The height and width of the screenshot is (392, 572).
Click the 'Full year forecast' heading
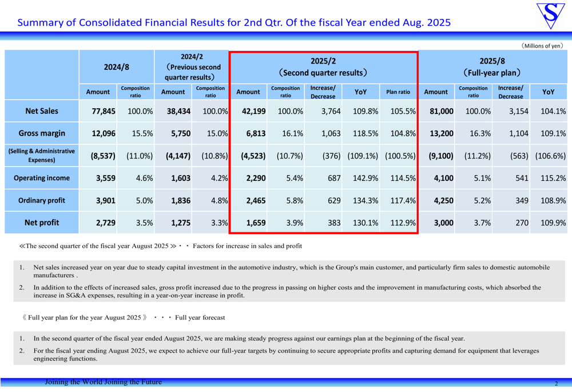pyautogui.click(x=200, y=318)
